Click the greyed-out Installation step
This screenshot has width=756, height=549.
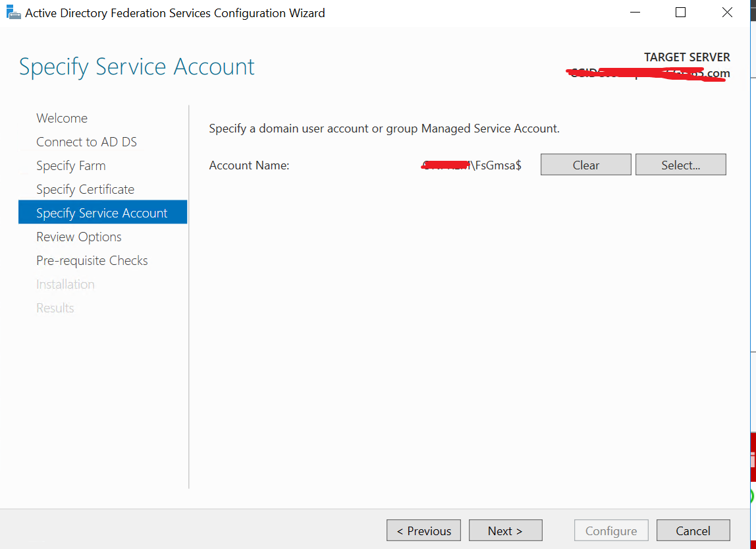(65, 284)
